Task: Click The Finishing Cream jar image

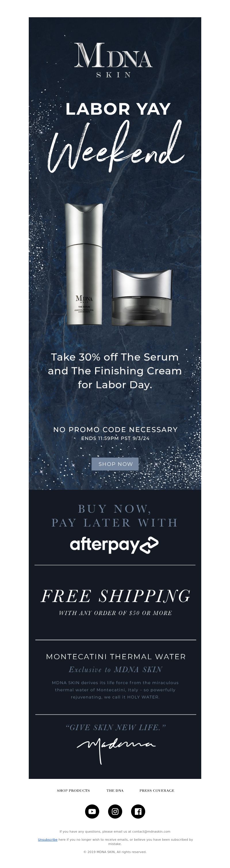Action: [142, 297]
